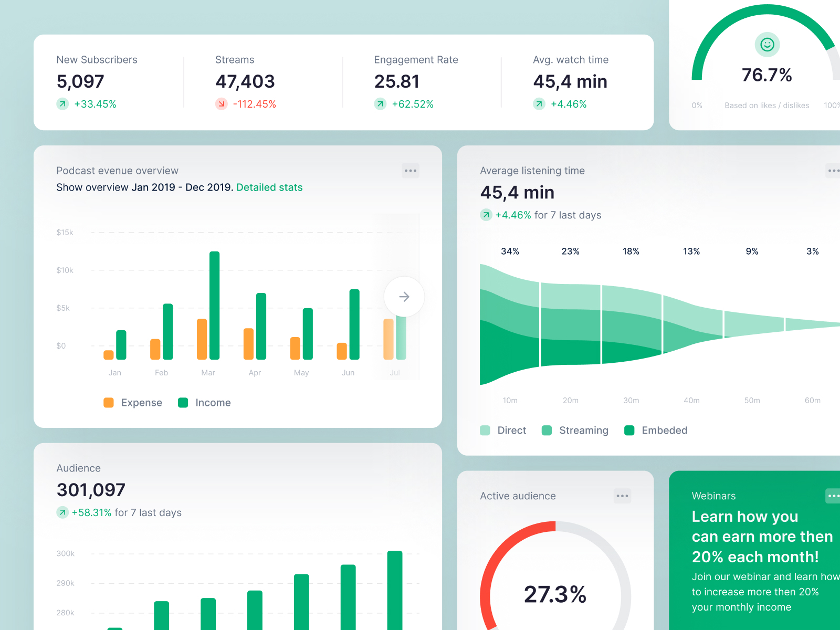Click the Streams red down-arrow trend icon
840x630 pixels.
click(x=222, y=104)
